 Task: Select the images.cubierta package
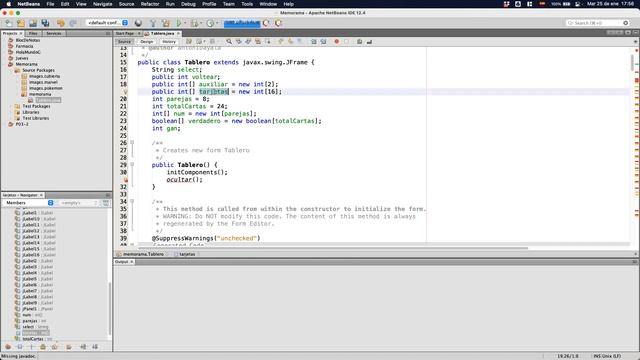44,76
